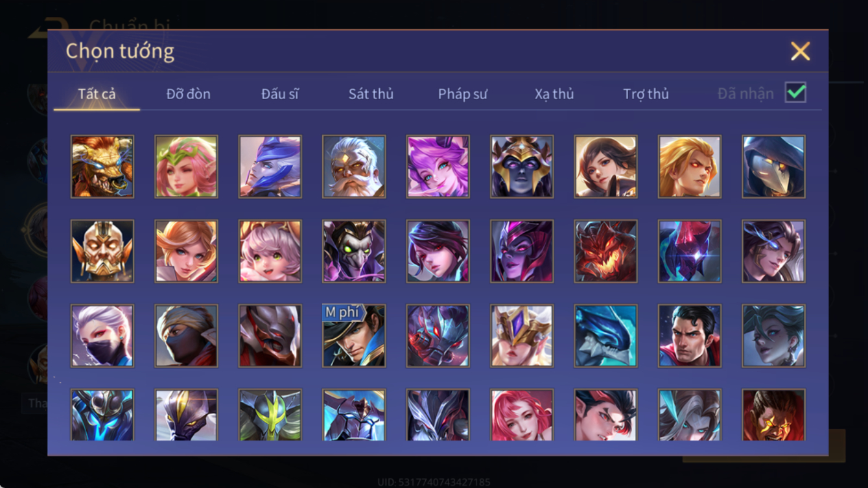Open the 'Đấu sĩ' tab
868x488 pixels.
(280, 94)
